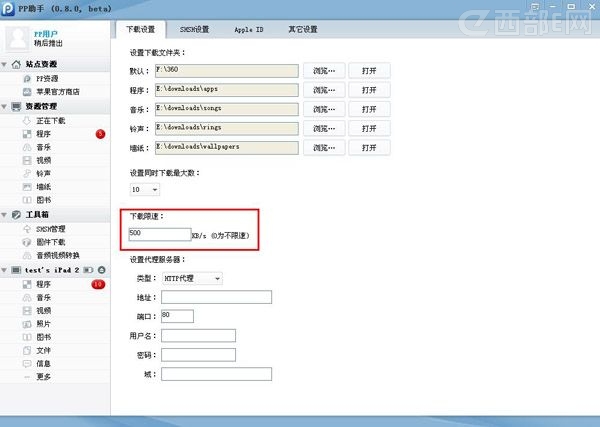Click the E:\downloads\apps path field
600x427 pixels.
click(227, 90)
